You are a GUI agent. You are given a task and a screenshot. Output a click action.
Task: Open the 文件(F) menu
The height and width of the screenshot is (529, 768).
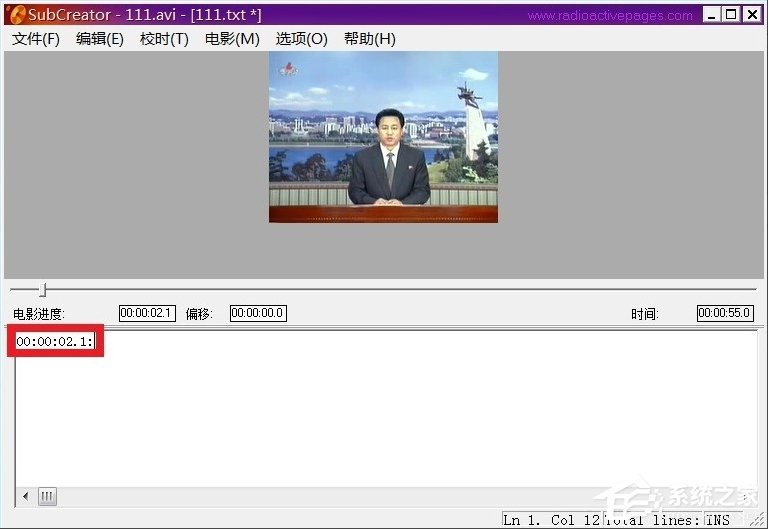pos(36,39)
